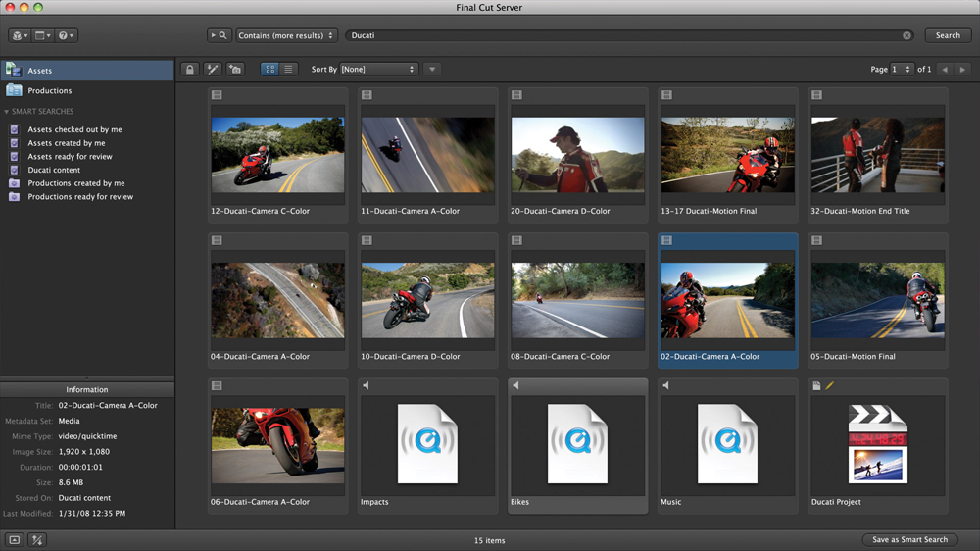Select the 12-Ducati-Camera C-Color thumbnail

(x=277, y=155)
